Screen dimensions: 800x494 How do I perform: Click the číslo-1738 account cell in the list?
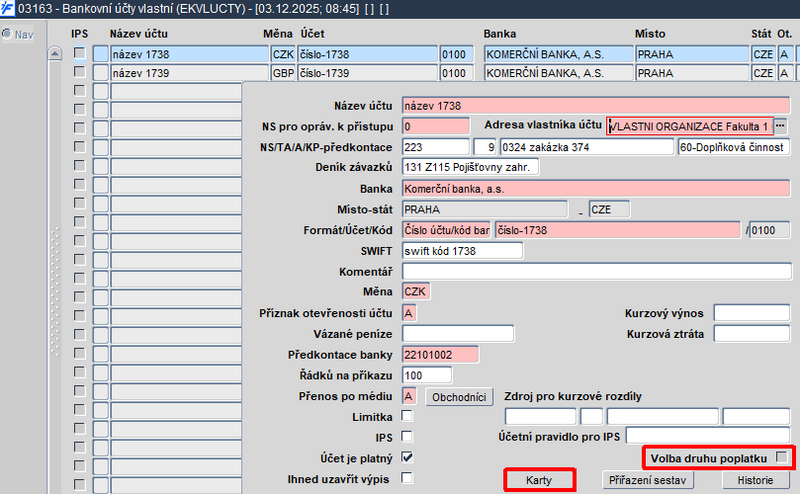pyautogui.click(x=367, y=54)
